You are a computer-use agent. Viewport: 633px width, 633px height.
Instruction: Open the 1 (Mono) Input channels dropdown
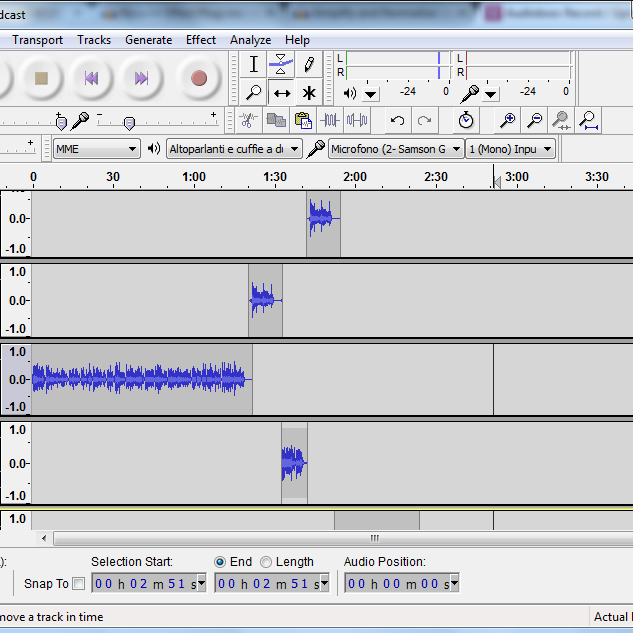point(510,149)
